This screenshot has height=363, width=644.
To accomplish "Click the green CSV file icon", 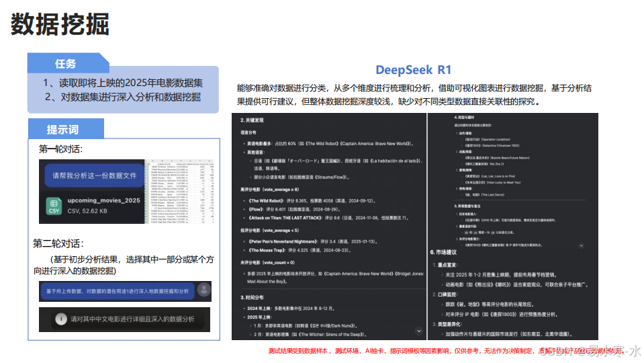I will pos(54,206).
